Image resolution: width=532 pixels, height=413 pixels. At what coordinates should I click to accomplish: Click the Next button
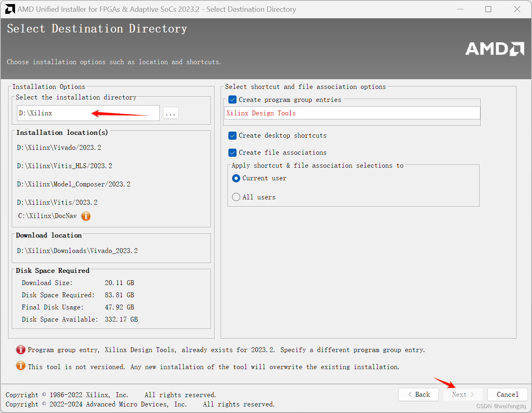[463, 394]
